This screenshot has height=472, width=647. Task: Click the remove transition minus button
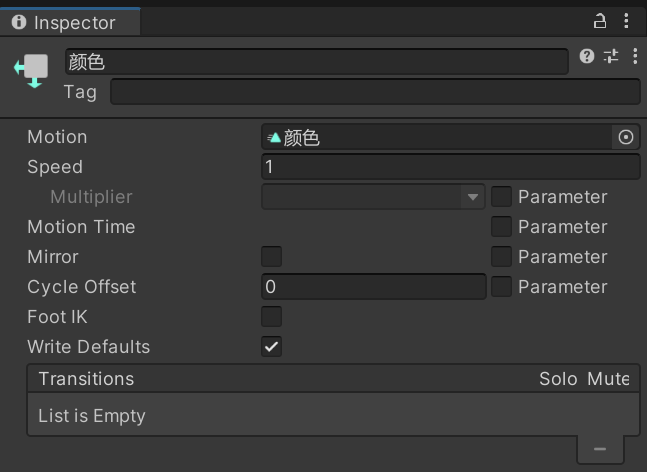point(600,449)
